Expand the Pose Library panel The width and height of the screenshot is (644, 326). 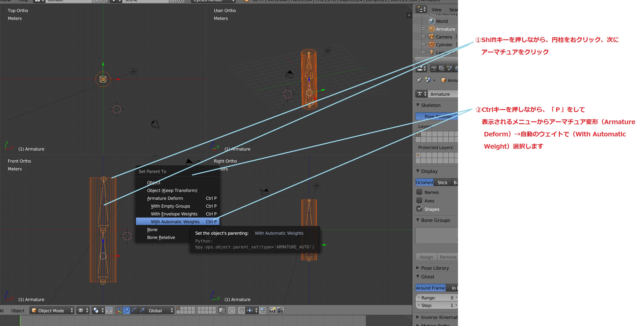[x=418, y=268]
